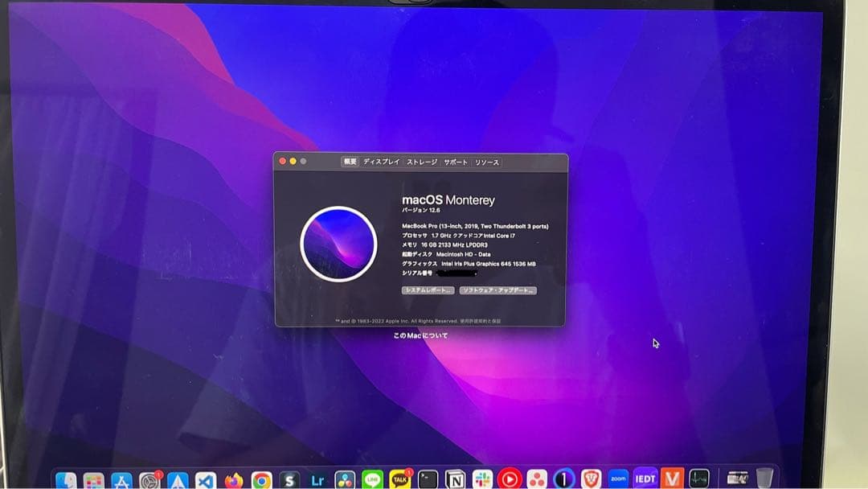Switch to the リソース (Resources) tab
The width and height of the screenshot is (868, 489).
coord(488,162)
